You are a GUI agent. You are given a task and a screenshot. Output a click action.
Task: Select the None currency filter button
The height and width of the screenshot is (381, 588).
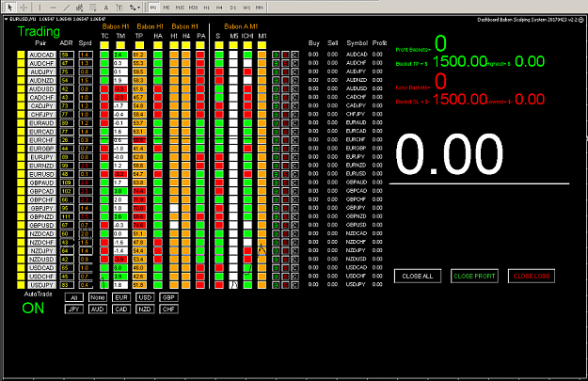[x=98, y=298]
